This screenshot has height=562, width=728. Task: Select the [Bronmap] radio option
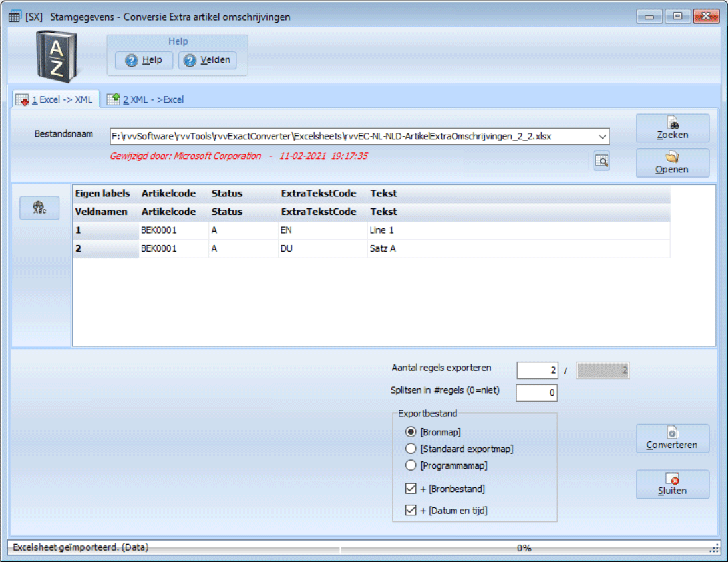pyautogui.click(x=411, y=432)
